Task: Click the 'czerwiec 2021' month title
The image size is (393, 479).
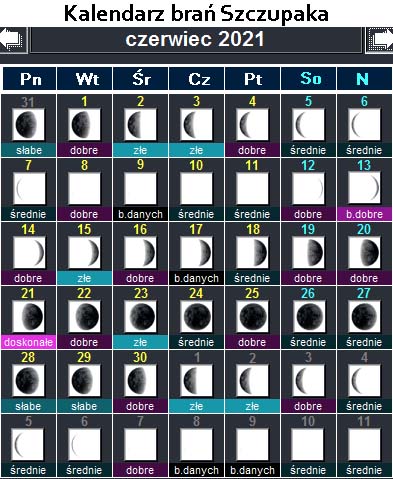Action: click(x=196, y=40)
